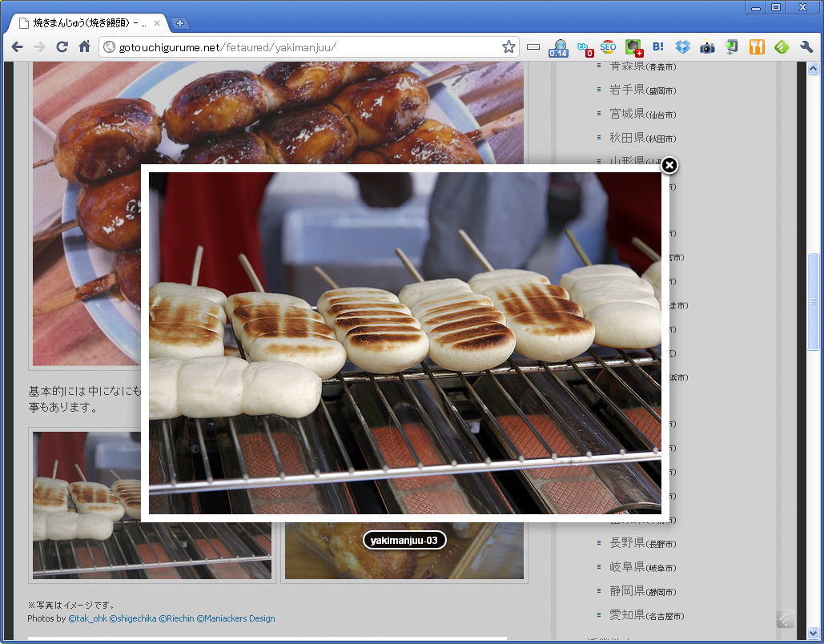Viewport: 824px width, 644px height.
Task: Click the vertical scrollbar down arrow
Action: pos(814,632)
